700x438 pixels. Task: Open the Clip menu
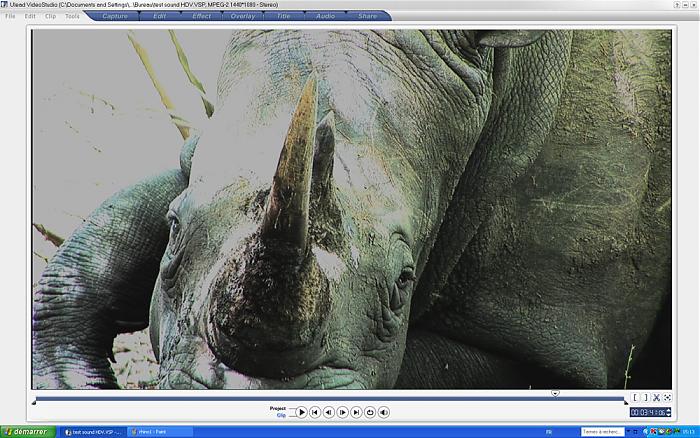(50, 16)
